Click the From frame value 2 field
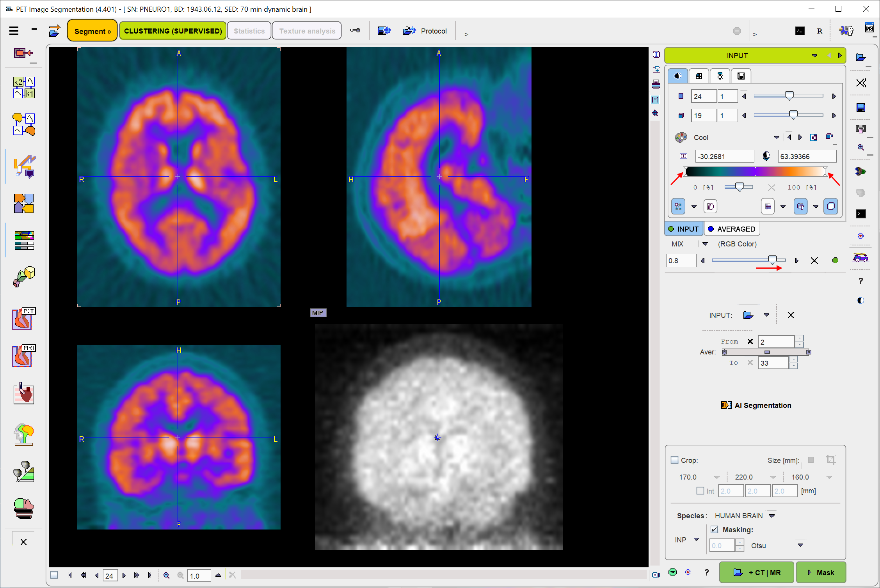This screenshot has height=588, width=880. pyautogui.click(x=776, y=342)
